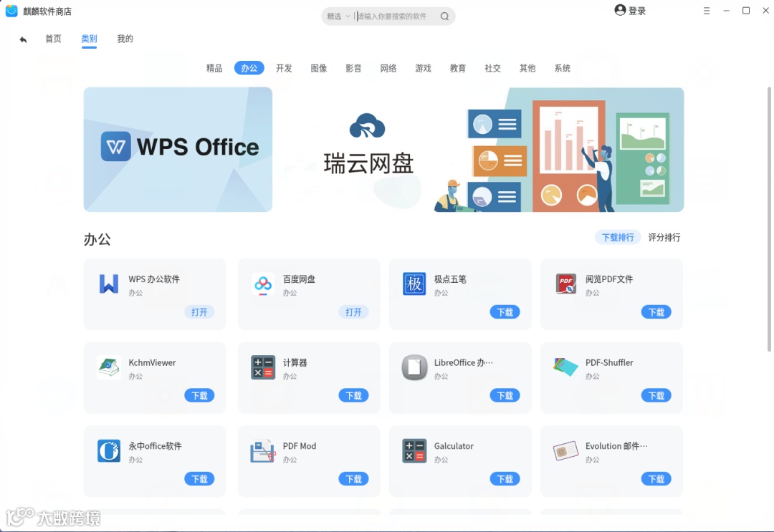Click the 永中office软件 app icon
The image size is (774, 532).
(x=109, y=450)
